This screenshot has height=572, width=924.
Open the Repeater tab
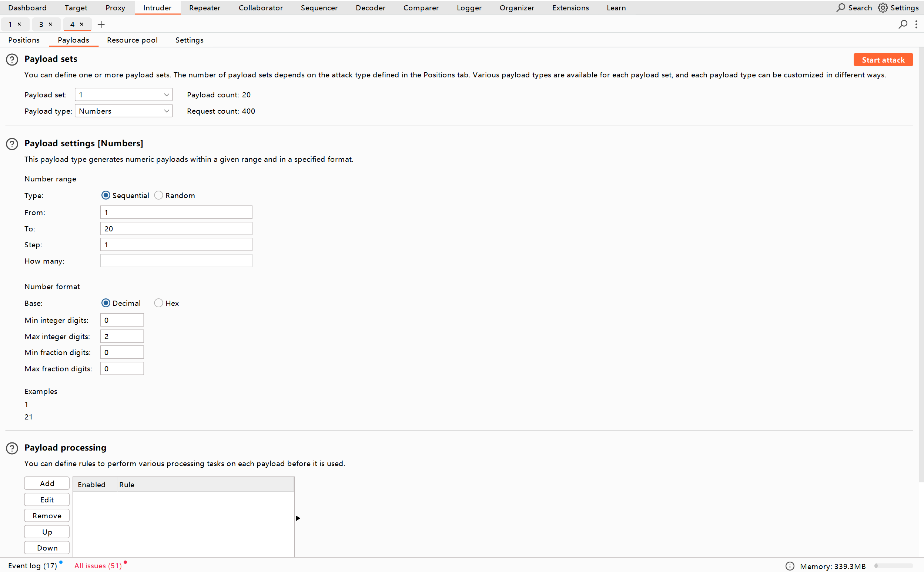point(205,7)
